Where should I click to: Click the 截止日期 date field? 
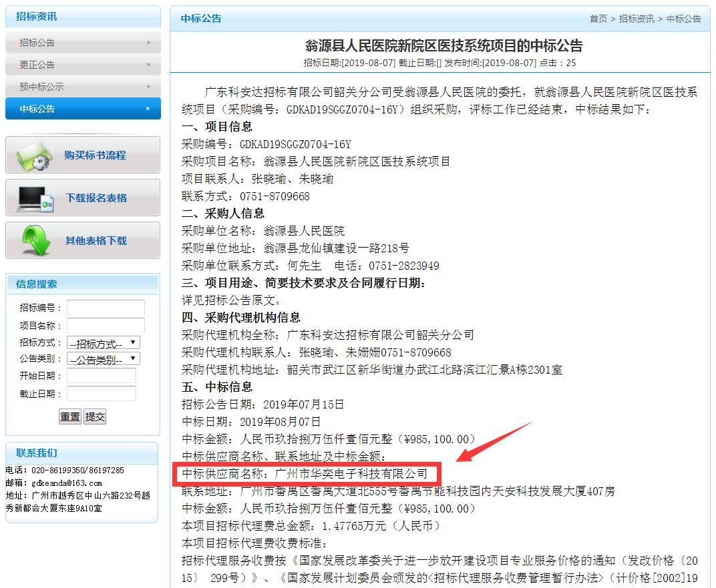101,394
